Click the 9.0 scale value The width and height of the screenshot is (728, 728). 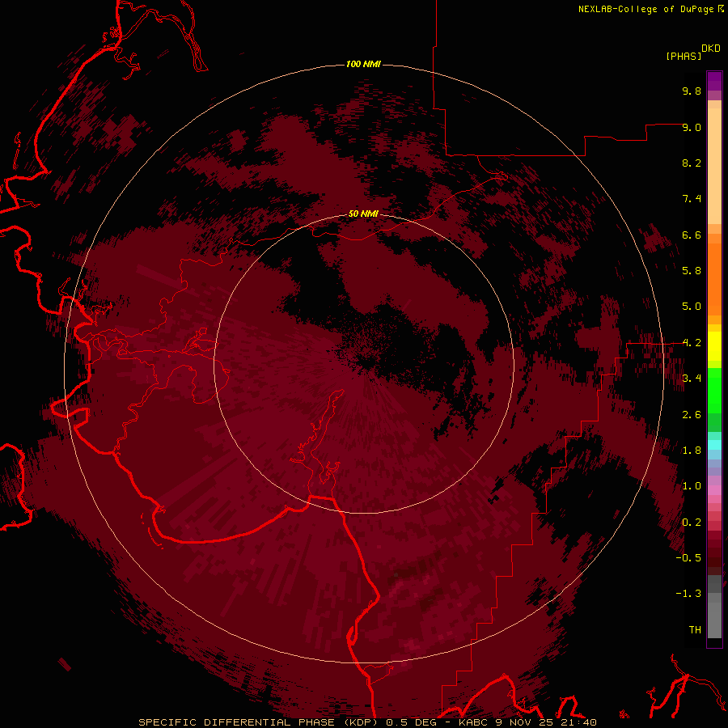692,127
